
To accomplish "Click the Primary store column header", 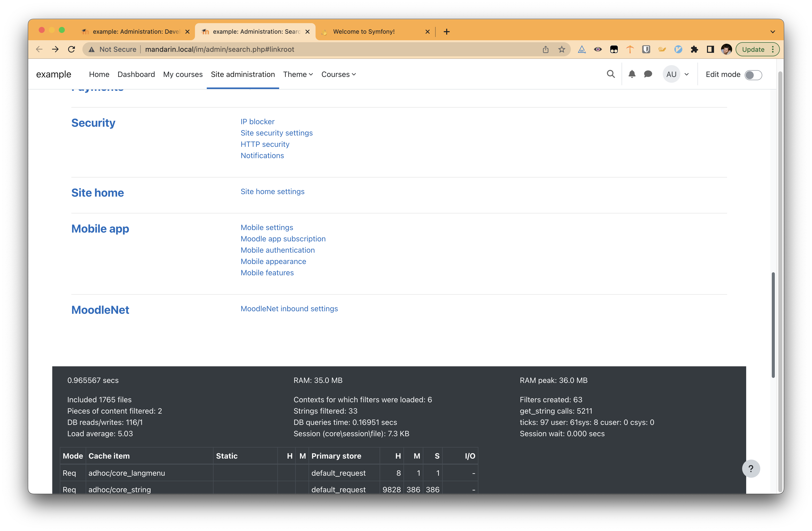I will tap(344, 456).
